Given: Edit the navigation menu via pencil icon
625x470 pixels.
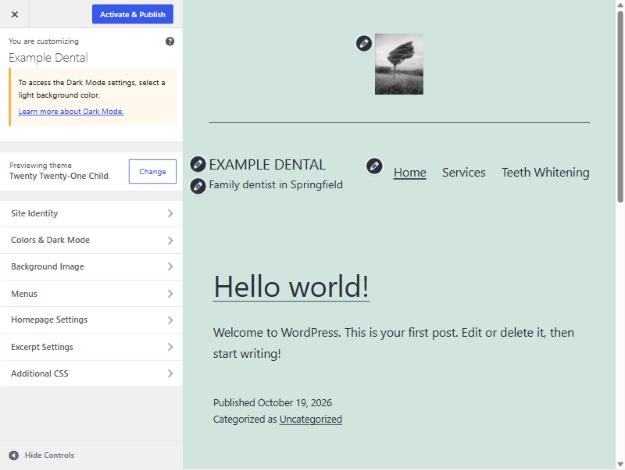Looking at the screenshot, I should click(x=374, y=166).
